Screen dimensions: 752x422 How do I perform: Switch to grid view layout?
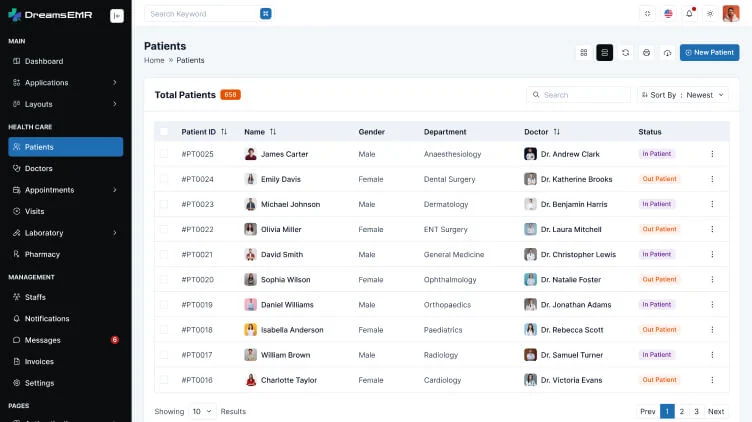point(584,52)
